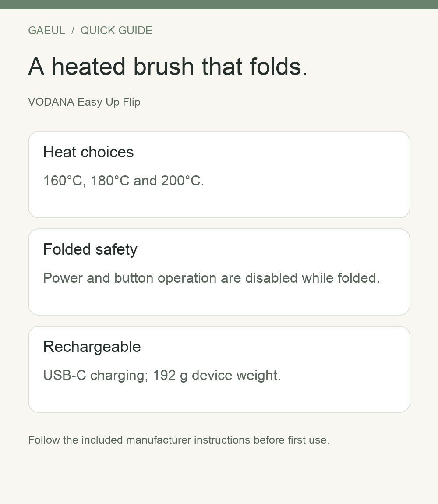The width and height of the screenshot is (438, 504).
Task: Click the 192 g device weight text
Action: [x=216, y=376]
